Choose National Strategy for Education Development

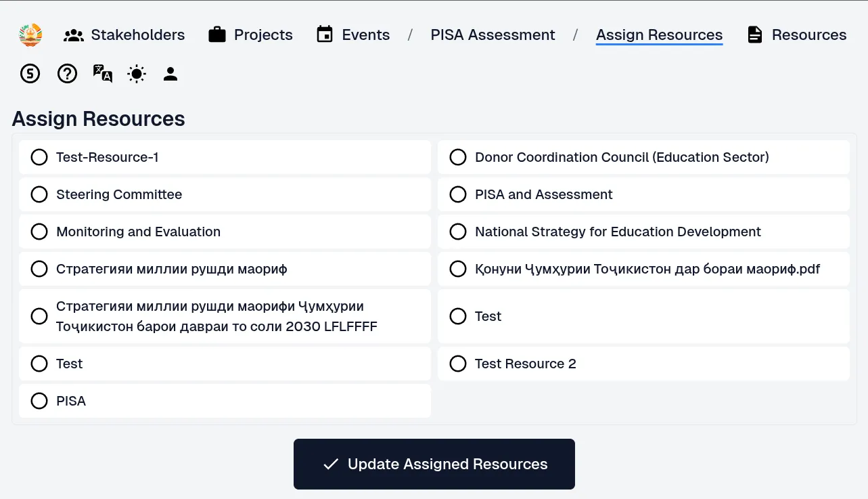[458, 232]
